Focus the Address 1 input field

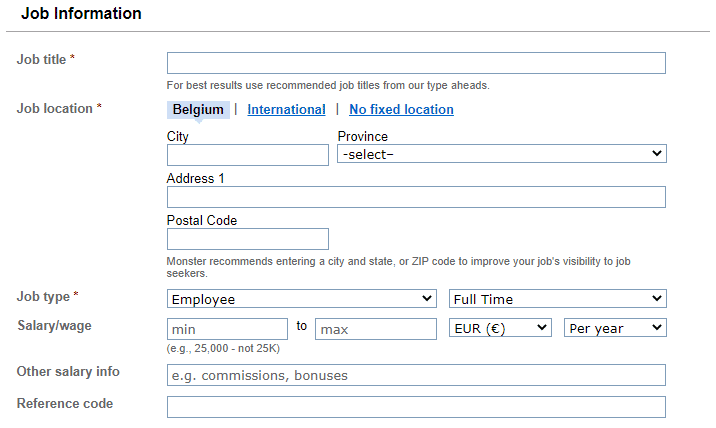point(416,197)
